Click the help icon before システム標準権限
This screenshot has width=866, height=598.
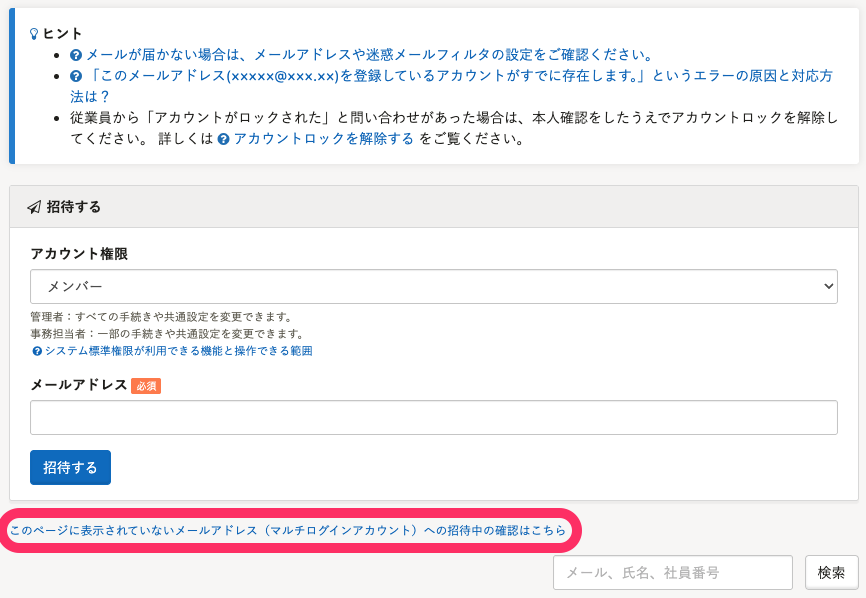click(37, 351)
